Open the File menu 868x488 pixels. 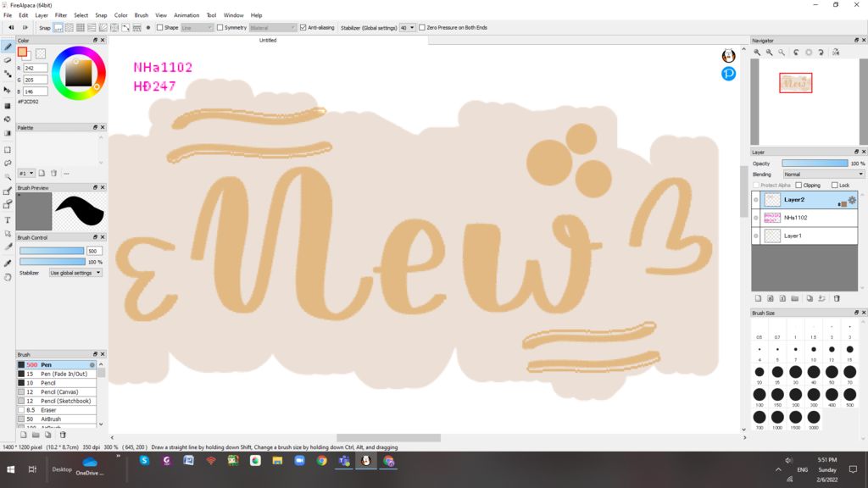pos(8,15)
